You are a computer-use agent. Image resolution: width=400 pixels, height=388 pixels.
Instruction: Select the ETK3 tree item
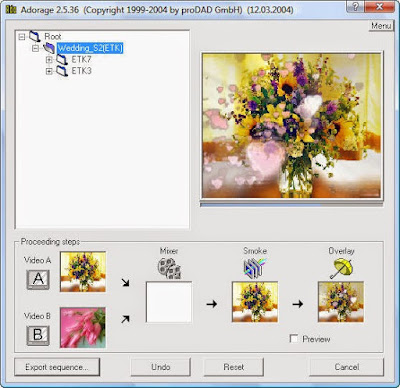pos(81,71)
